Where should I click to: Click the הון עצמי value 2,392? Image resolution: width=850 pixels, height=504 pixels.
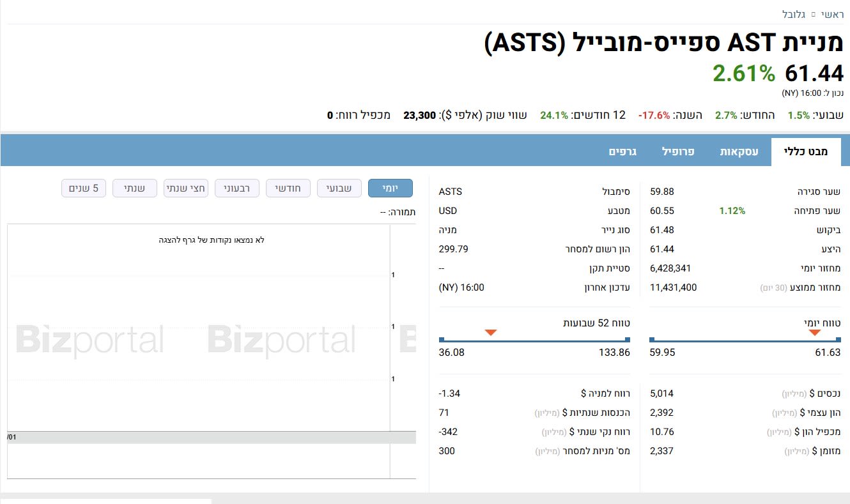point(661,413)
